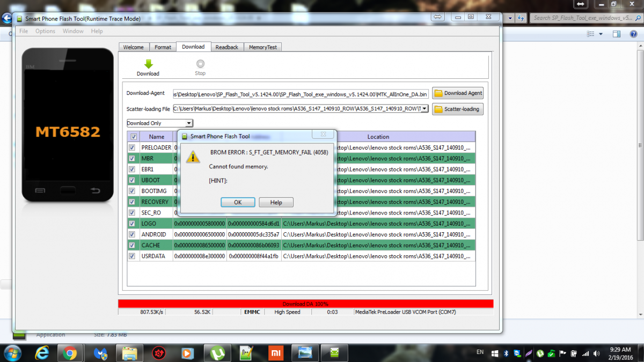This screenshot has height=362, width=644.
Task: Uncheck the RECOVERY checkbox
Action: [x=132, y=202]
